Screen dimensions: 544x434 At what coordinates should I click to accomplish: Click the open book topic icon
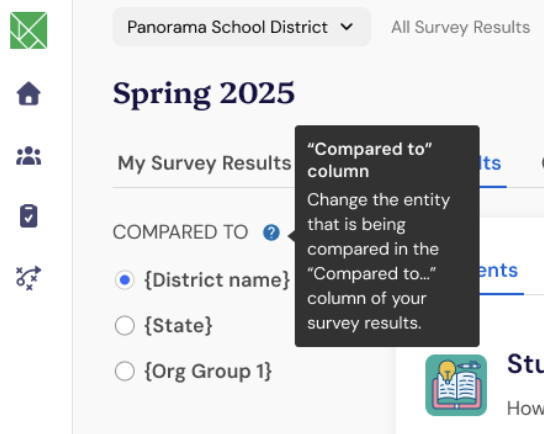point(456,385)
